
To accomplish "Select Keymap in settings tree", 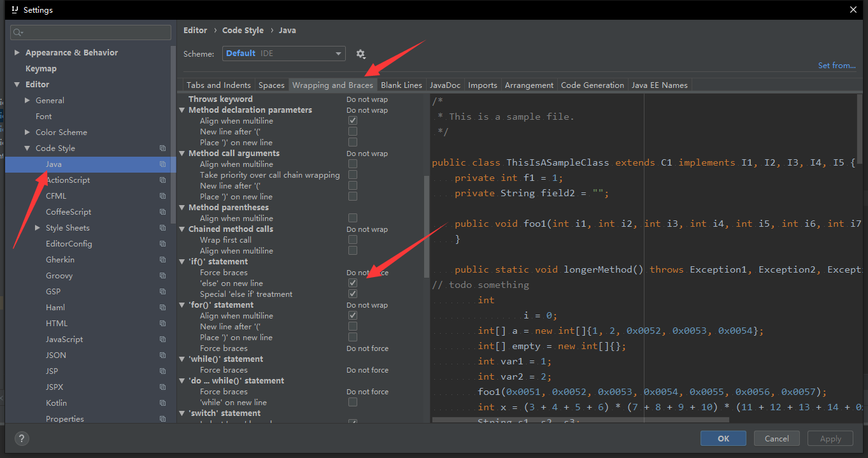I will (x=41, y=68).
